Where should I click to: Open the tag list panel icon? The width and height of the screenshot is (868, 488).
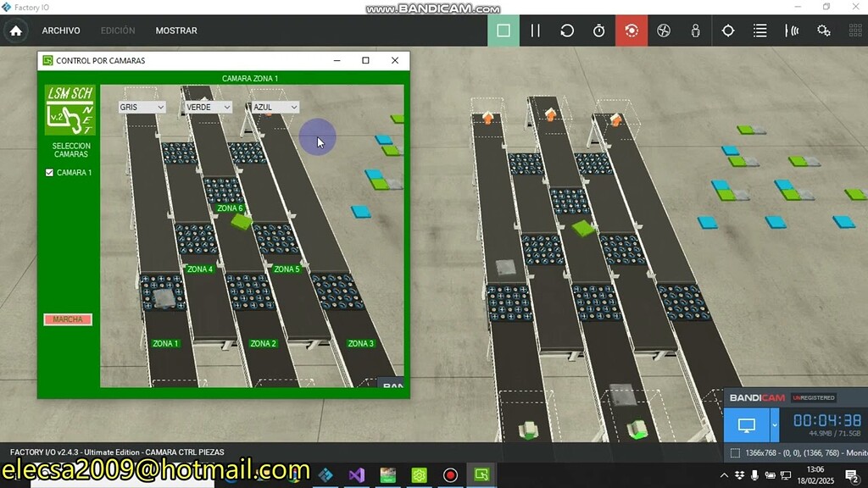pyautogui.click(x=759, y=30)
